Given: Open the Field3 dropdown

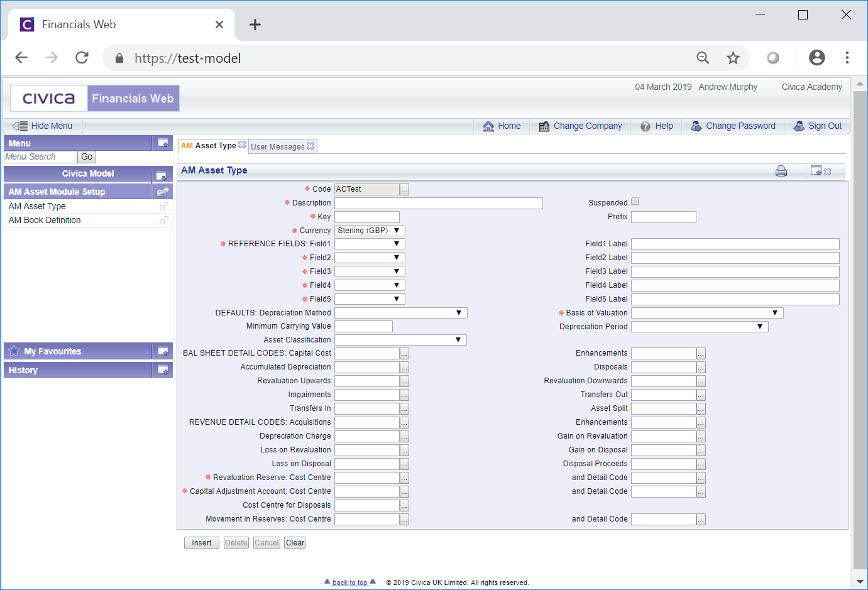Looking at the screenshot, I should [370, 271].
